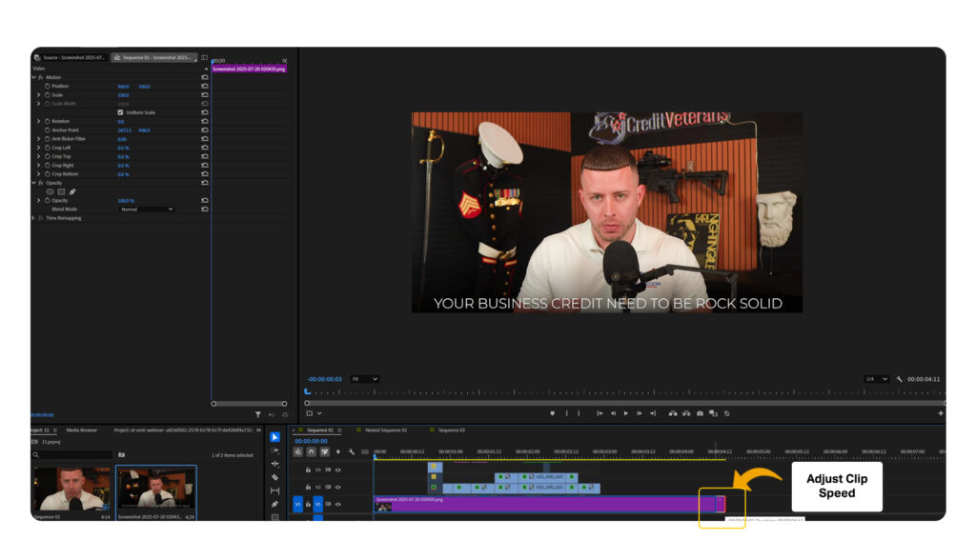Open Program Monitor button editor plus
Image resolution: width=976 pixels, height=560 pixels.
941,413
